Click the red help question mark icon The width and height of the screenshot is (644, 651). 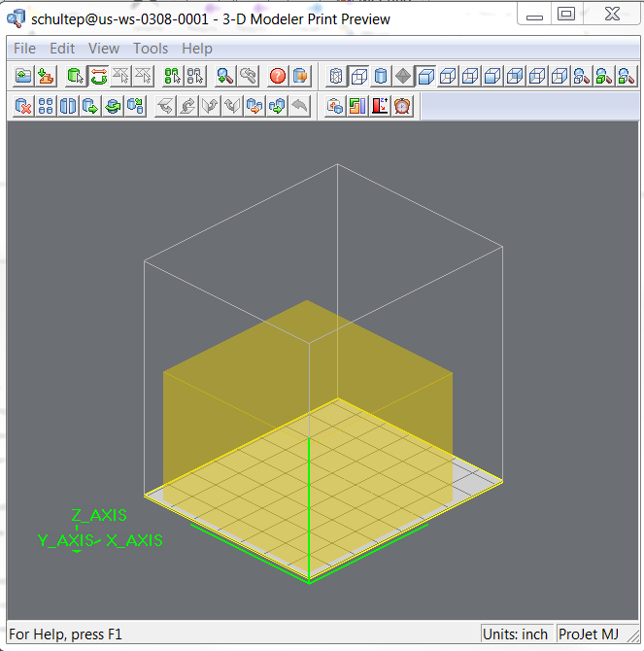click(278, 76)
